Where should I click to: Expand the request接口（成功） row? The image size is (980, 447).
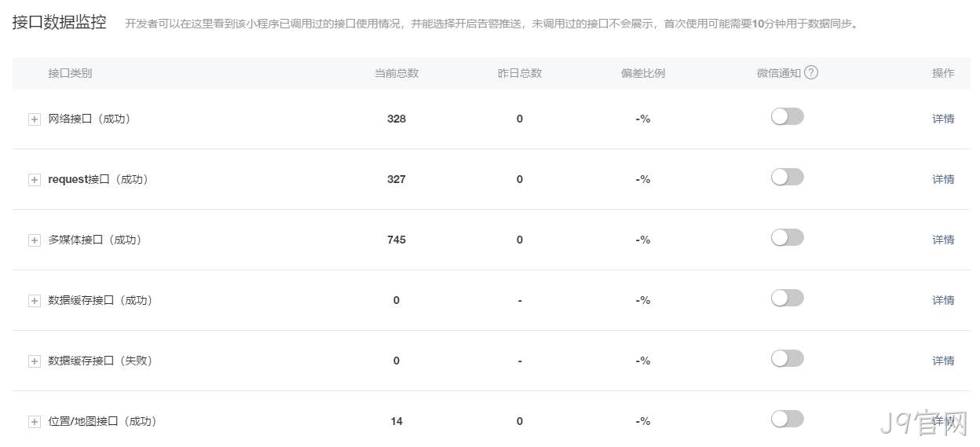point(35,180)
